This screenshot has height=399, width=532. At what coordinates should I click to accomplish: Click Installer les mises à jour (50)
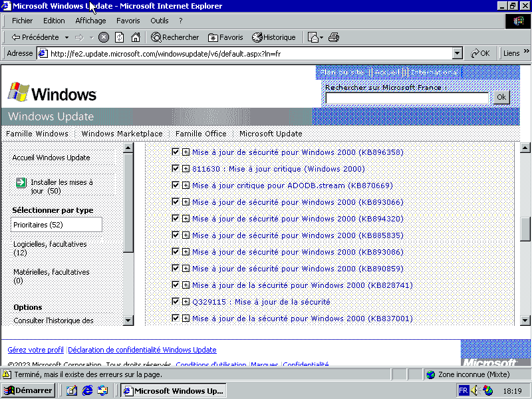(x=62, y=187)
